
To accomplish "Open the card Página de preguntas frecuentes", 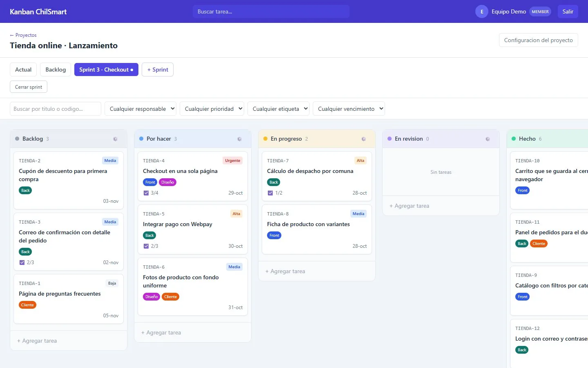I will (69, 299).
